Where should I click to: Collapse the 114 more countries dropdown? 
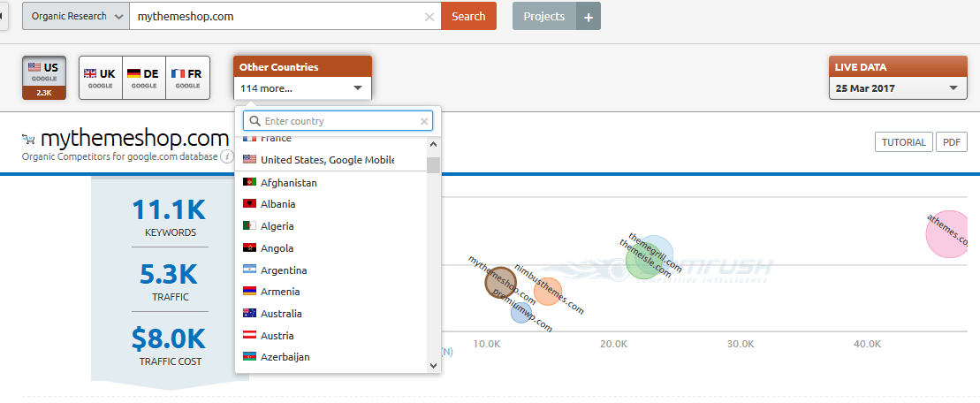tap(302, 88)
